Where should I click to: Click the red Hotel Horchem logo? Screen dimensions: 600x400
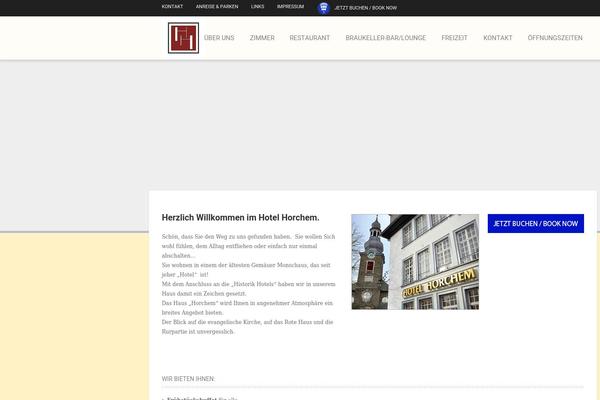(183, 38)
